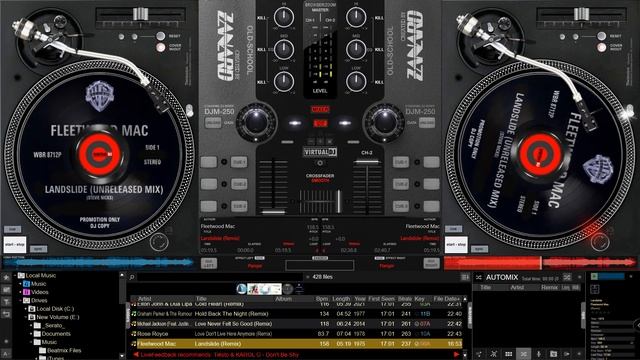Turn the right channel MID EQ knob
The height and width of the screenshot is (360, 640).
(356, 49)
